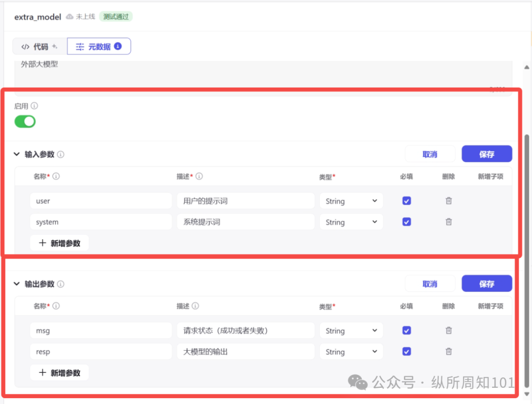Open the String type dropdown for system

351,221
